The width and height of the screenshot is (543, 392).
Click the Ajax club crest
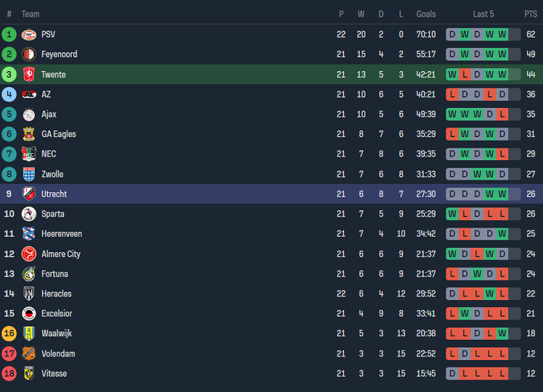29,114
